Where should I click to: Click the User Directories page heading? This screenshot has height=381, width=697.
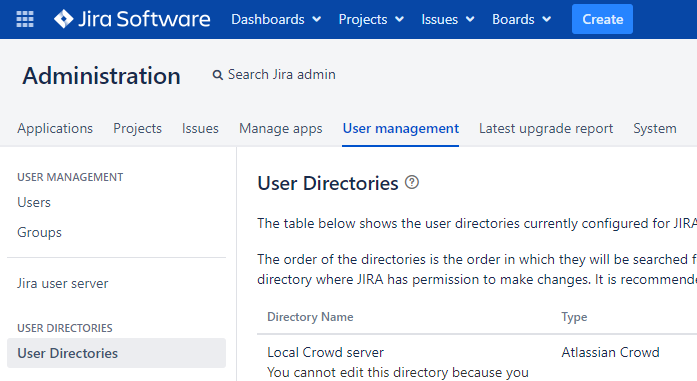coord(328,183)
